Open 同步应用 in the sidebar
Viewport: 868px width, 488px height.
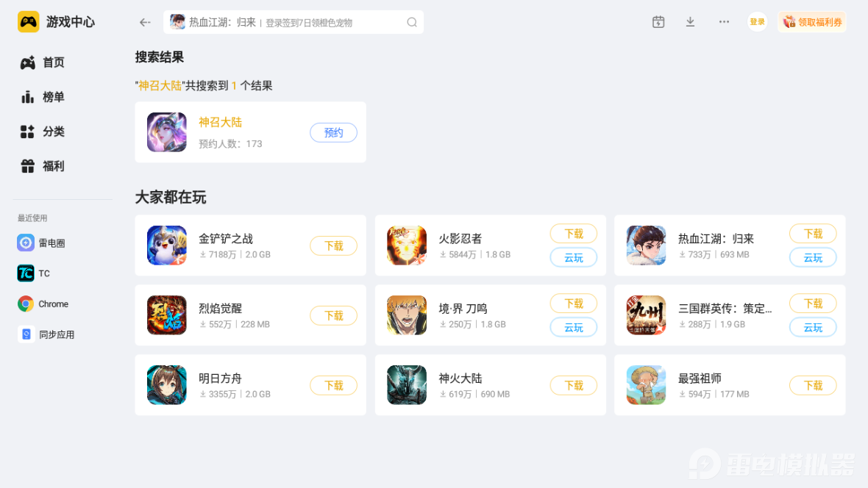46,334
